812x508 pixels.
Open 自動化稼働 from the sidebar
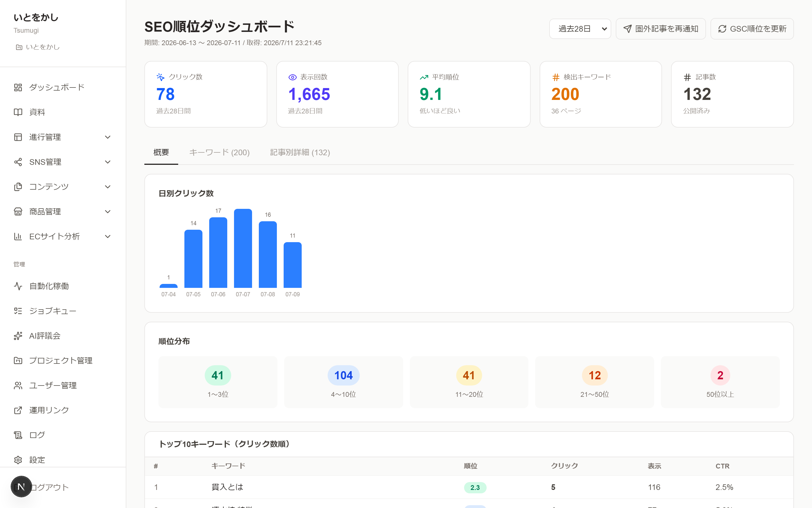[x=63, y=286]
